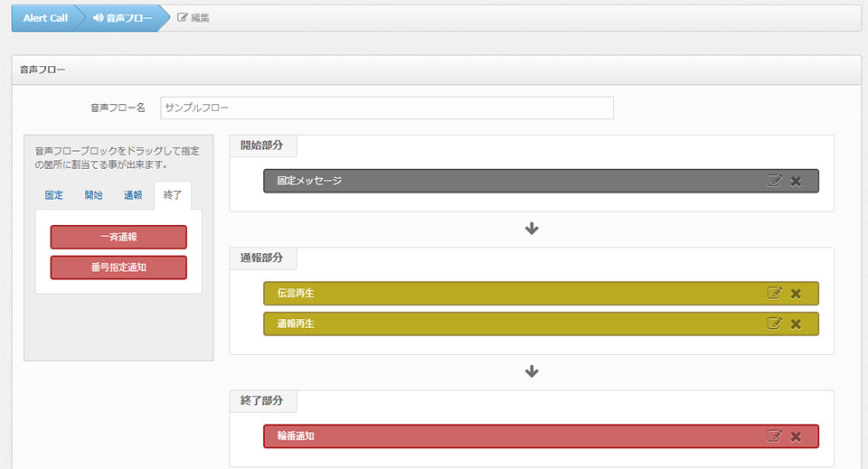The height and width of the screenshot is (469, 868).
Task: Click the pencil icon next to 編集
Action: (x=182, y=18)
